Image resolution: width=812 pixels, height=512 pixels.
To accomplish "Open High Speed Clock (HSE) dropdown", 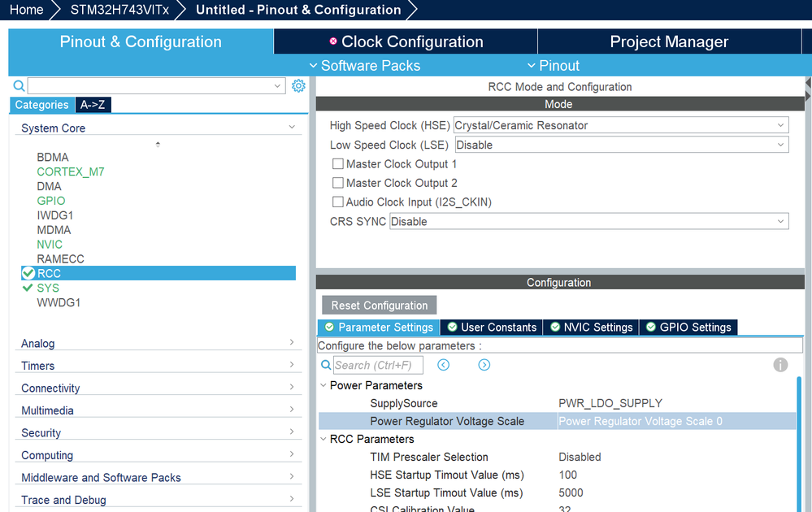I will point(621,125).
